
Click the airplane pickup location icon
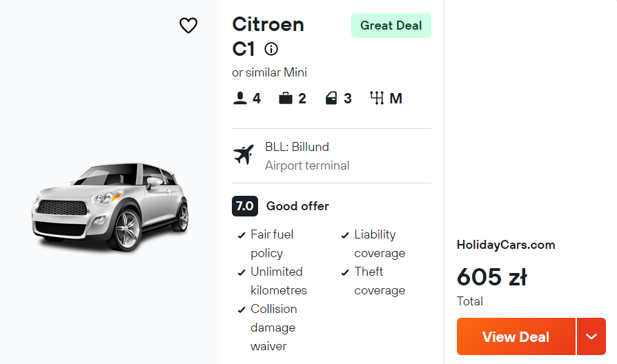[244, 155]
